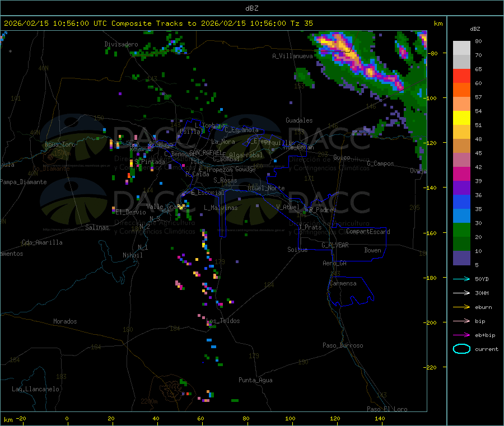Click the Agua_Toro place label

pyautogui.click(x=60, y=144)
